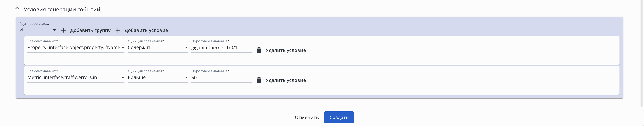Open the Функция сравнения dropdown showing Содержит
The image size is (644, 126).
pos(158,48)
